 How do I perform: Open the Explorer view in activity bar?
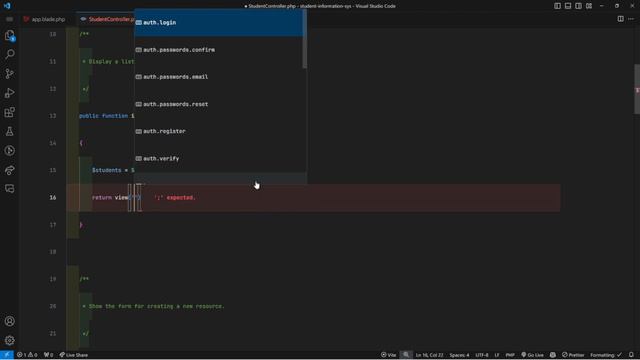[9, 36]
